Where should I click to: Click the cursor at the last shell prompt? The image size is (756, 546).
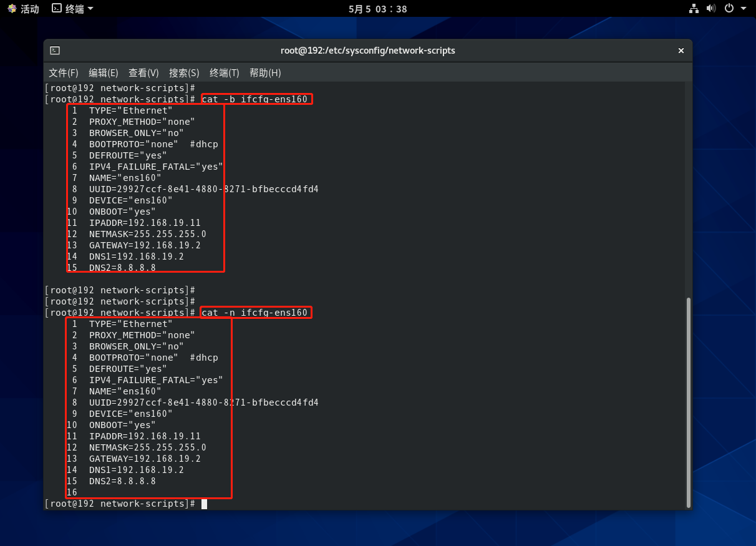click(x=204, y=504)
